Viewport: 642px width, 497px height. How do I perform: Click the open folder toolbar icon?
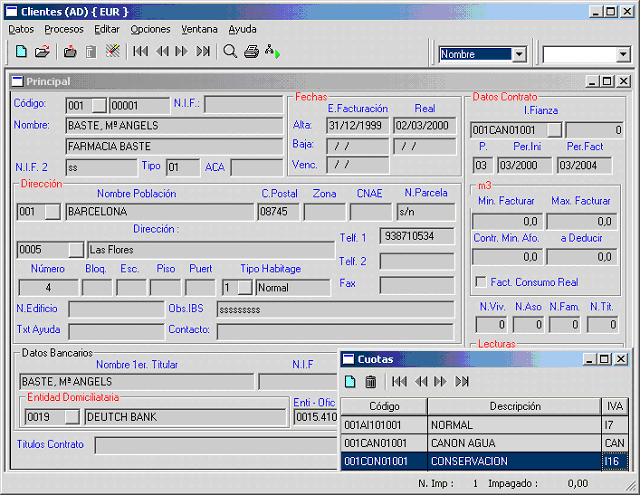point(41,51)
